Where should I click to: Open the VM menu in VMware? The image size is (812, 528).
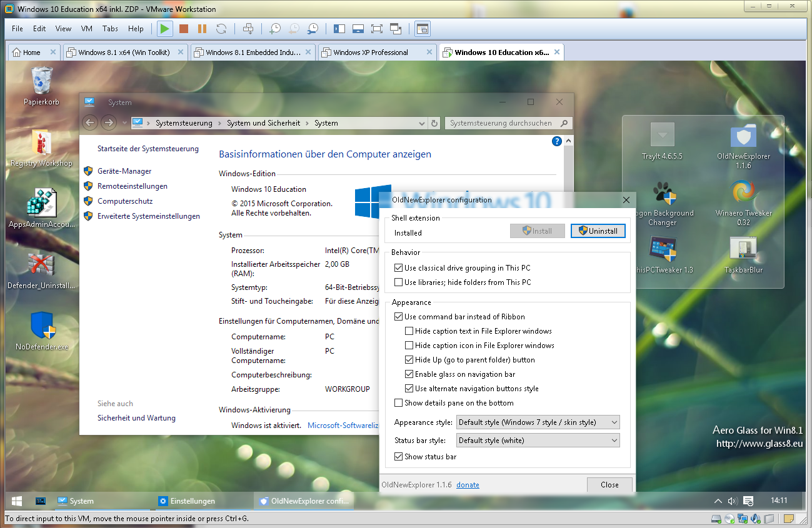click(87, 29)
